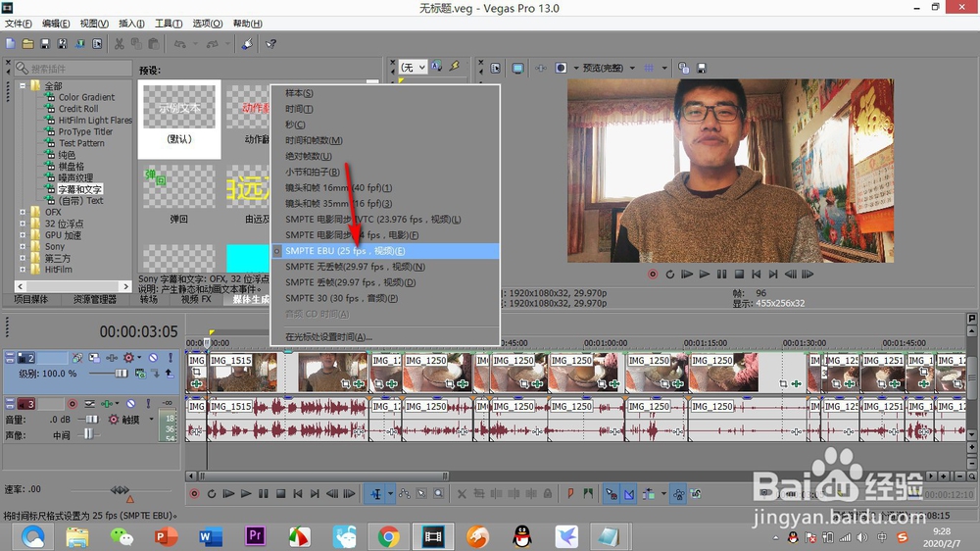Save the project using the floppy disk icon
This screenshot has height=551, width=980.
[x=45, y=44]
